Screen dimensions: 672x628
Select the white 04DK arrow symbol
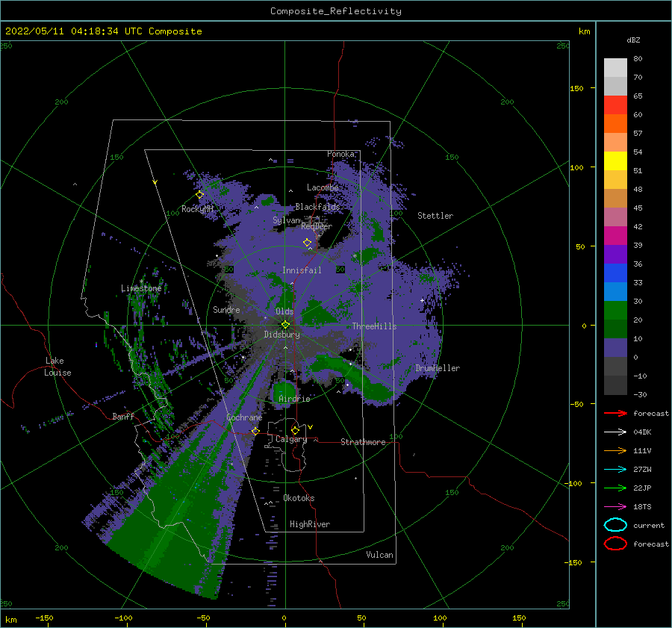point(615,432)
